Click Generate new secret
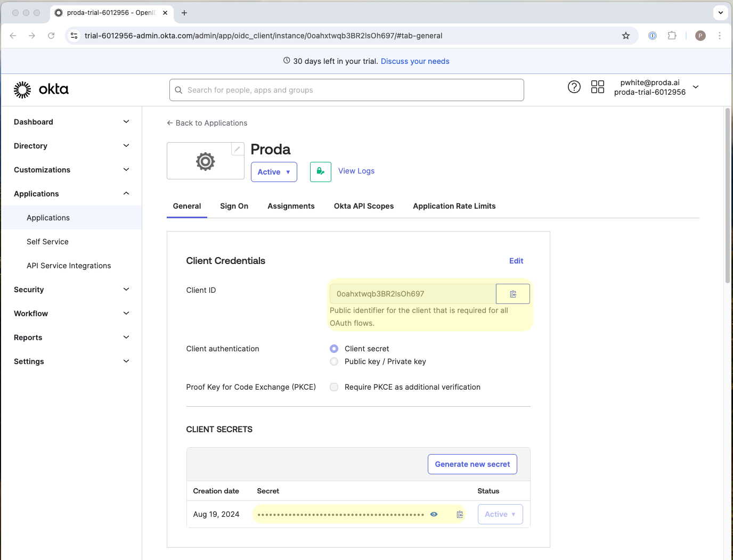The image size is (733, 560). click(472, 464)
